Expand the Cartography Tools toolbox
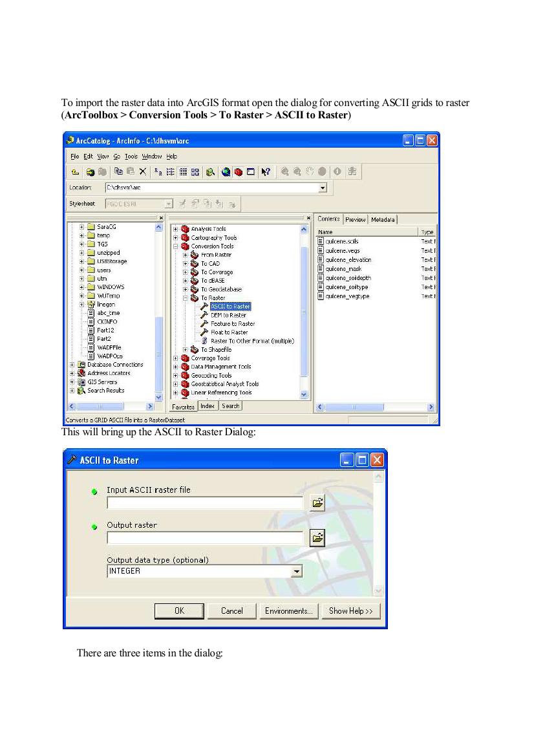The width and height of the screenshot is (534, 756). pos(175,238)
